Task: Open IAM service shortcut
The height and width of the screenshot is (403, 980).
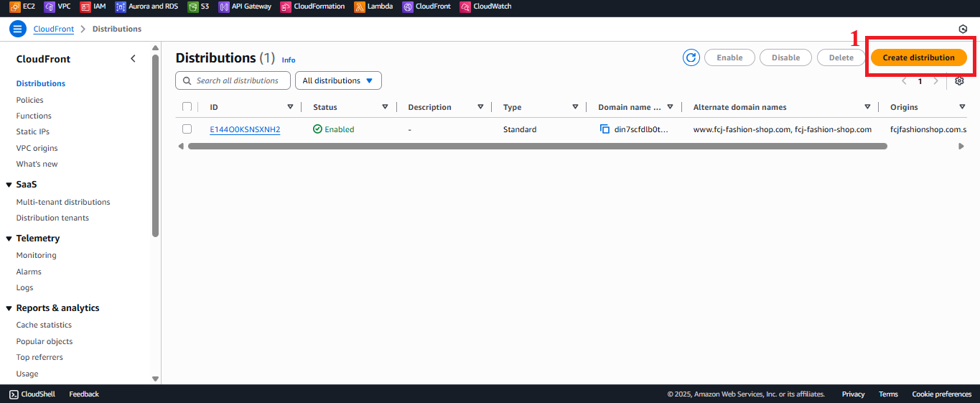Action: coord(93,6)
